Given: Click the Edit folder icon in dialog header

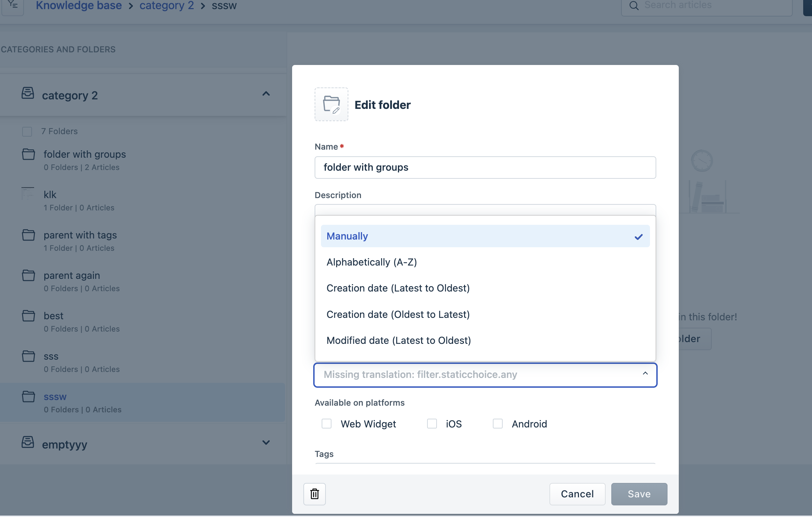Looking at the screenshot, I should point(331,104).
